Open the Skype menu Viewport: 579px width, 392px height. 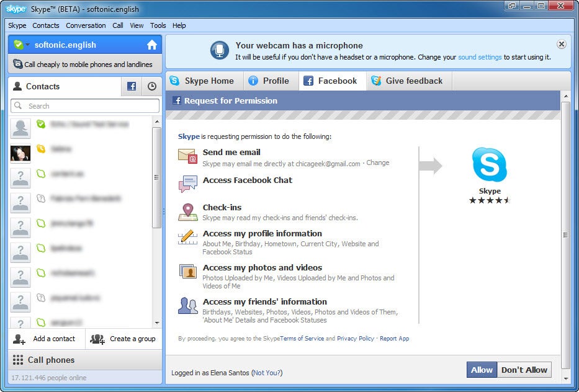(x=17, y=25)
